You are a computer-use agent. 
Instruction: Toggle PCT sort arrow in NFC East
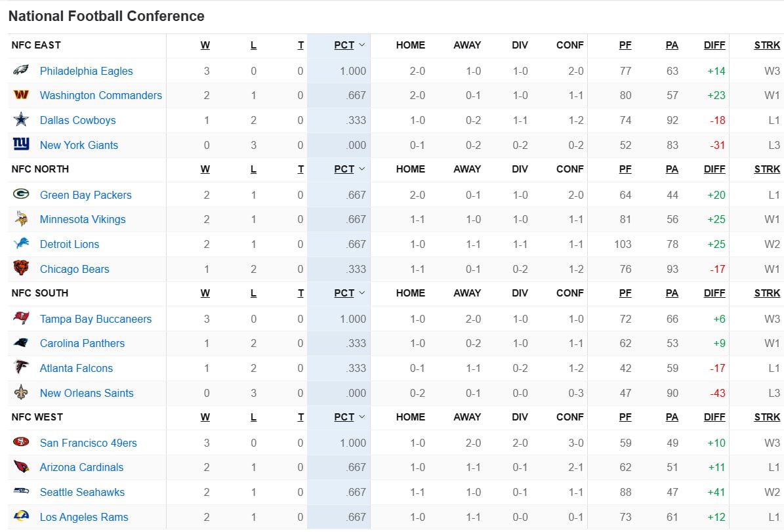[361, 45]
